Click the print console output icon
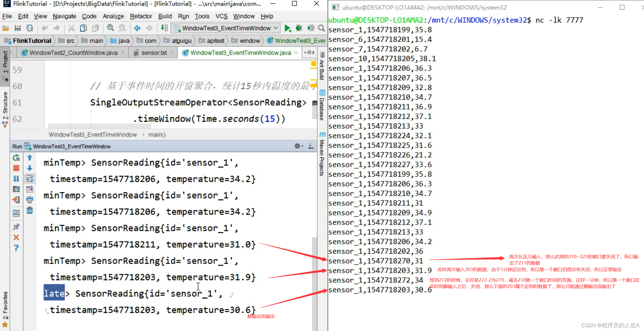The image size is (644, 331). click(x=30, y=200)
